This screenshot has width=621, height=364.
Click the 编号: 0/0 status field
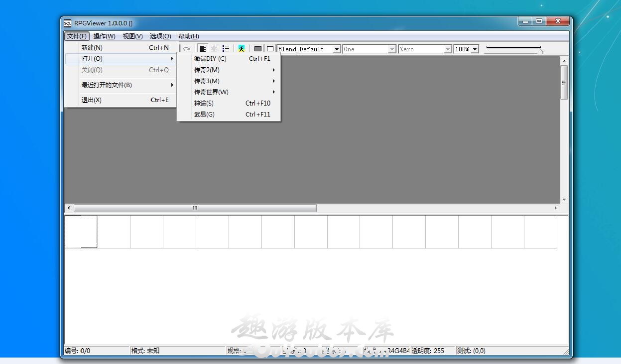coord(96,351)
